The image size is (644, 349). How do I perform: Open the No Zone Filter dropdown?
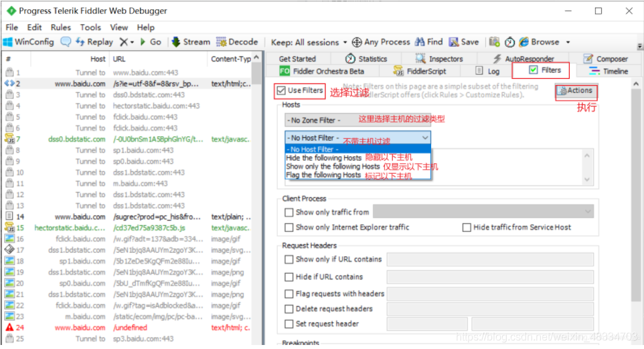357,120
